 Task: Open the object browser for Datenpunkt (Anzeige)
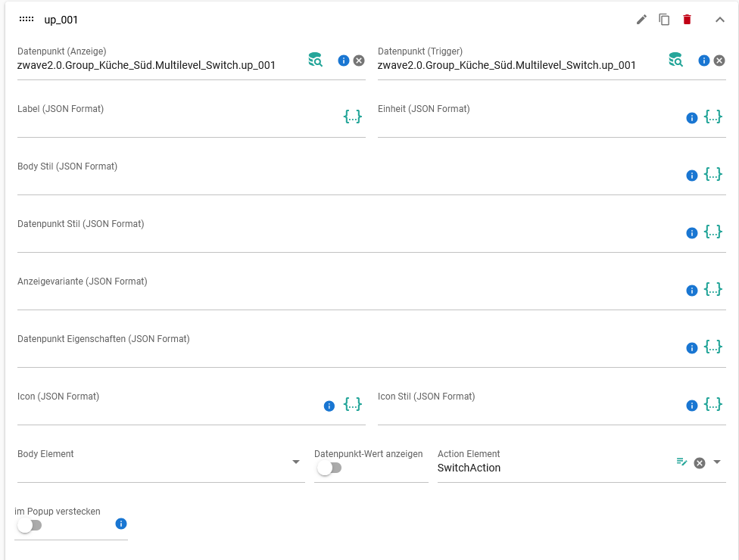315,60
